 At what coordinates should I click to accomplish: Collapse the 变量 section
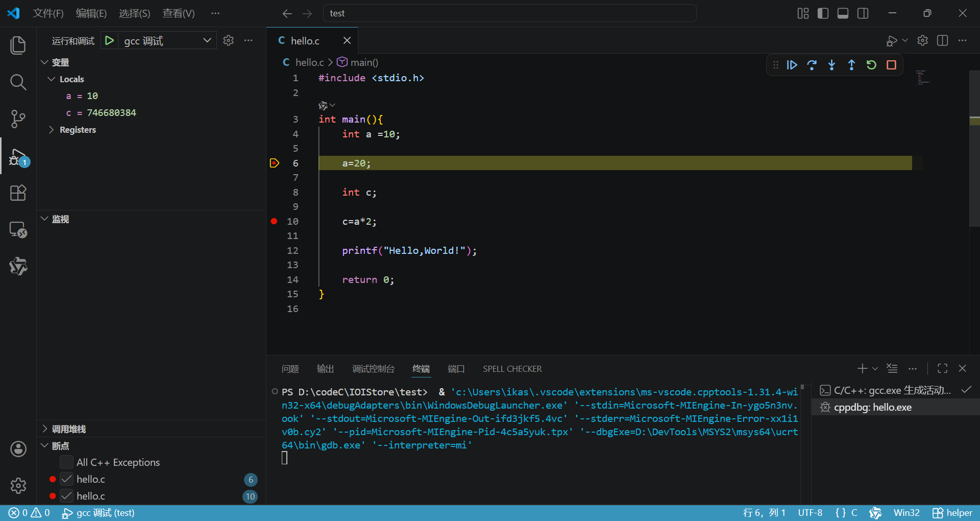(x=44, y=62)
